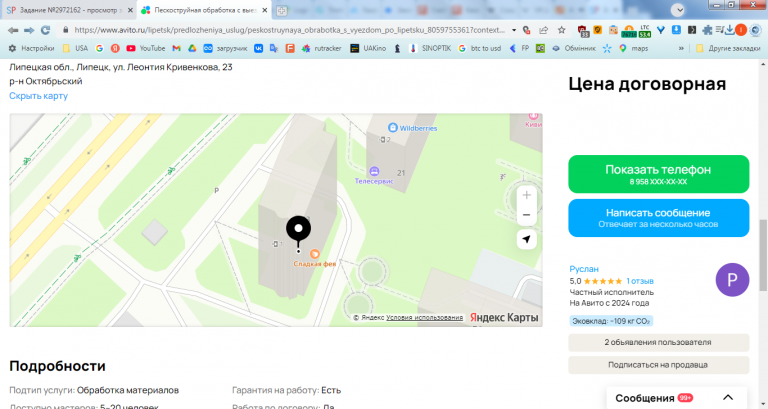Open the VK bookmark
Screen dimensions: 768x409
[258, 48]
